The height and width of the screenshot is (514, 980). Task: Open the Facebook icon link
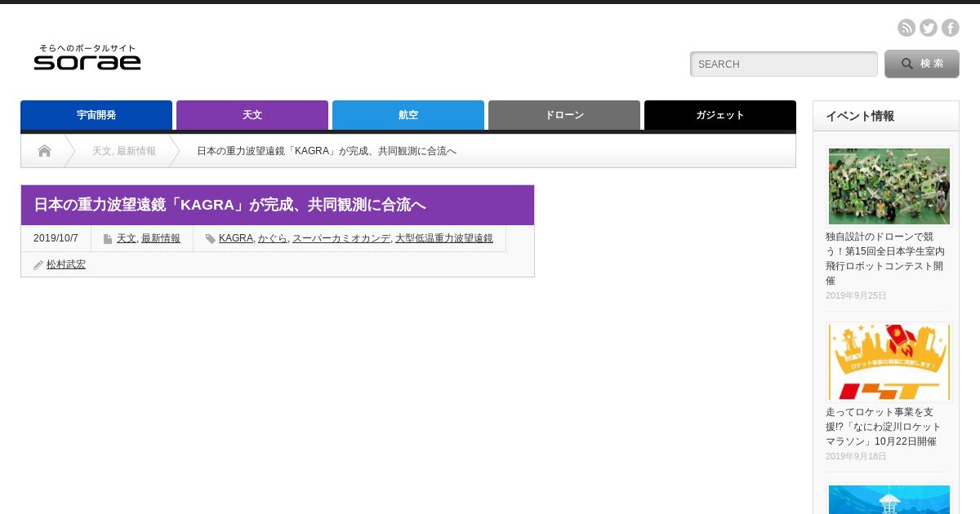coord(951,28)
